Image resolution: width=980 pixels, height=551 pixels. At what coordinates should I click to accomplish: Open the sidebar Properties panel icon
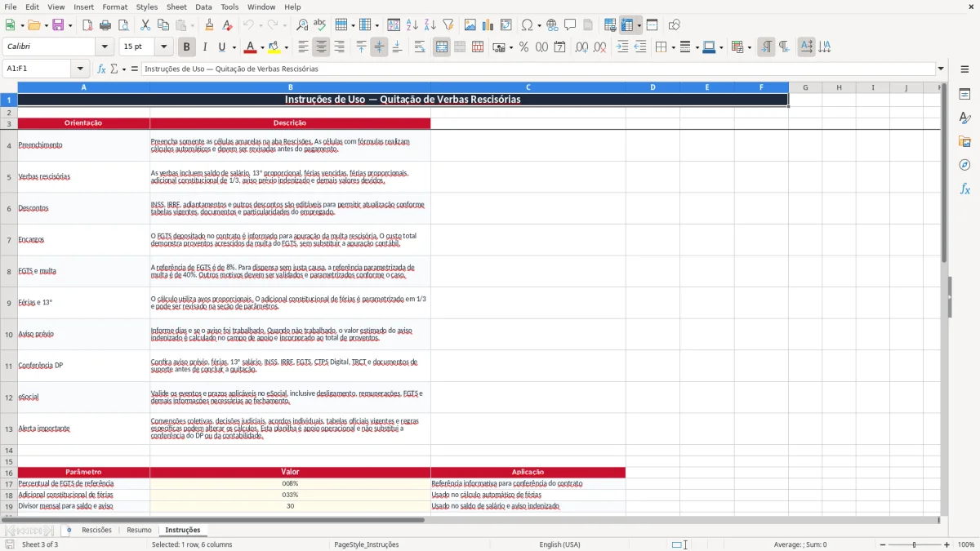pos(964,95)
